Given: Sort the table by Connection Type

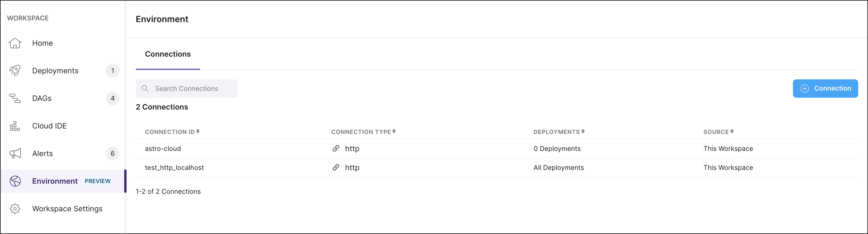Looking at the screenshot, I should [x=395, y=131].
